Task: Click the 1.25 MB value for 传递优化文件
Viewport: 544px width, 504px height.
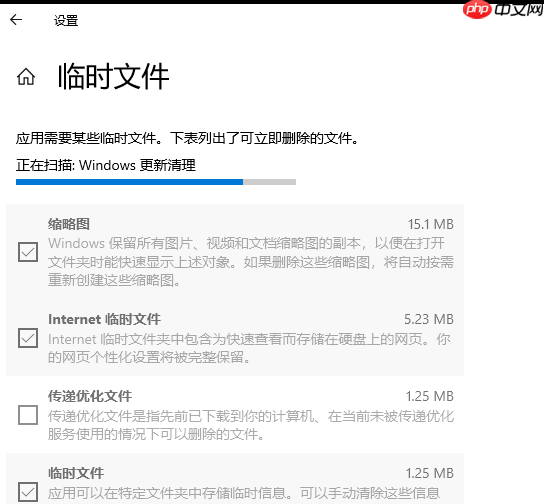Action: [430, 396]
